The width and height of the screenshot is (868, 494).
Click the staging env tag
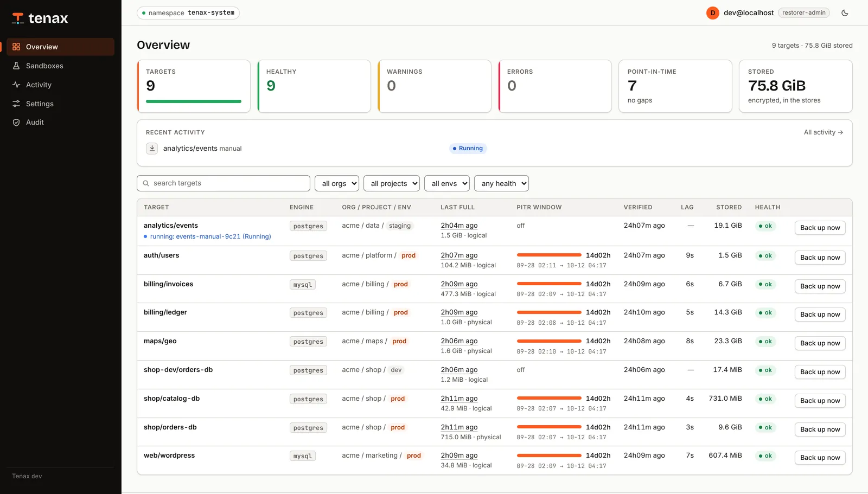400,226
